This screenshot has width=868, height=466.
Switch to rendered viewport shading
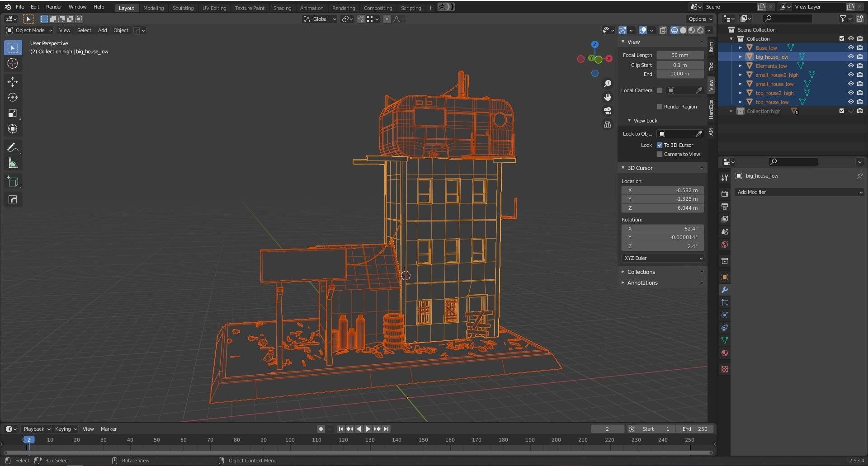coord(700,30)
